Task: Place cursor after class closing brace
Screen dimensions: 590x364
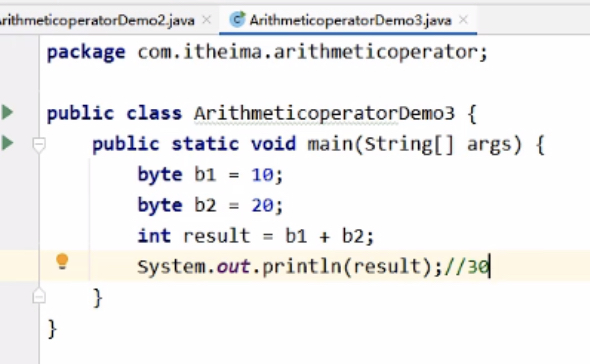Action: (58, 329)
